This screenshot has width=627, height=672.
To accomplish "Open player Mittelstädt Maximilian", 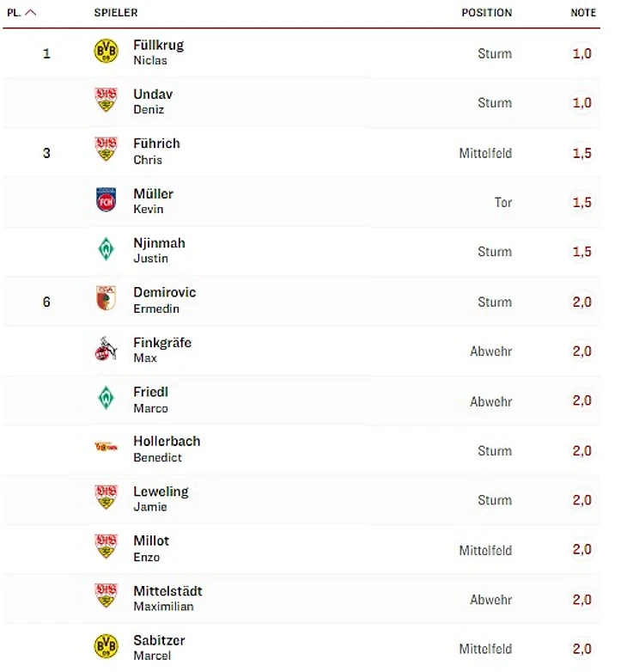I will coord(167,598).
